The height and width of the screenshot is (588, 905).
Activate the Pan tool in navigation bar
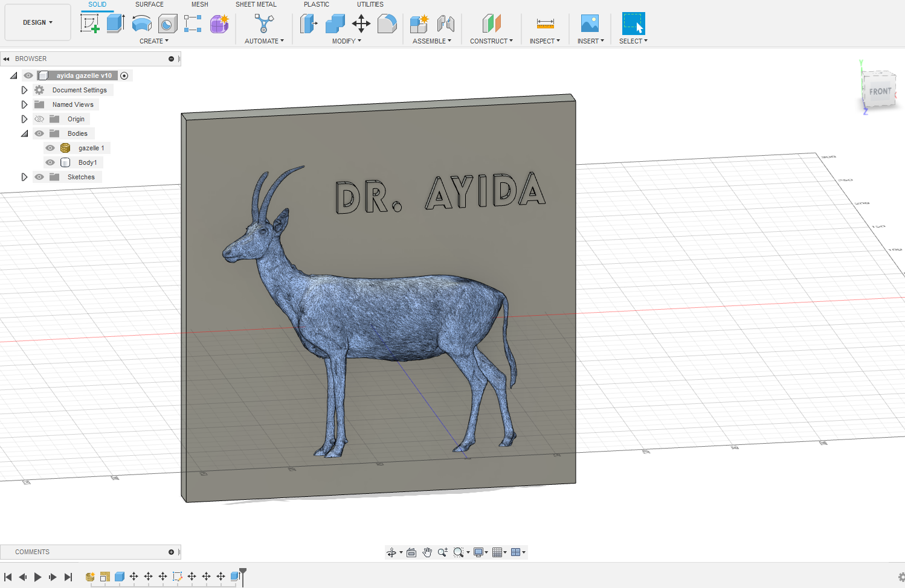click(427, 552)
